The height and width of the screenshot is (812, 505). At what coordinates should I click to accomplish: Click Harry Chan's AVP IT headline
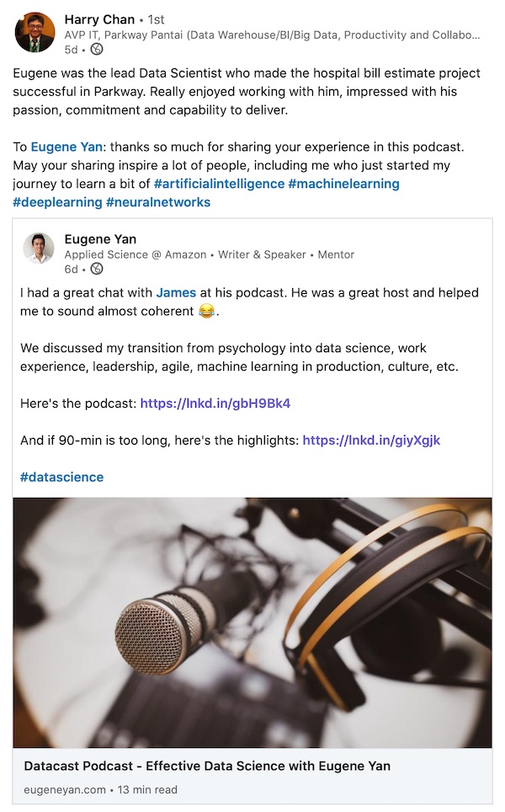click(273, 35)
